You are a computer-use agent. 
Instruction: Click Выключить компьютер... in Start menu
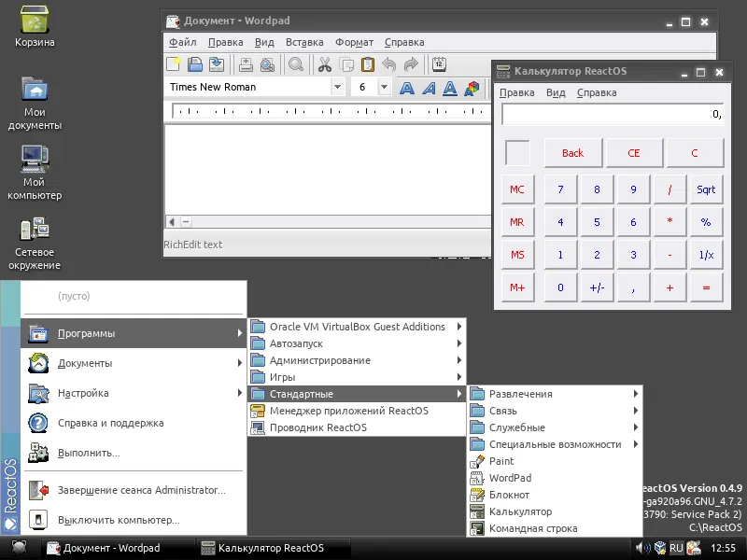pyautogui.click(x=134, y=520)
